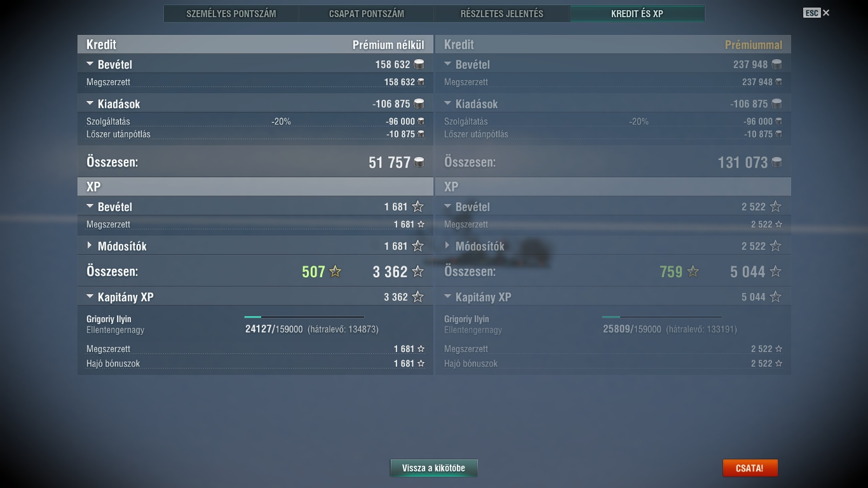This screenshot has height=488, width=868.
Task: Click the coin icon next to 158 632 Bevétel
Action: click(x=419, y=64)
